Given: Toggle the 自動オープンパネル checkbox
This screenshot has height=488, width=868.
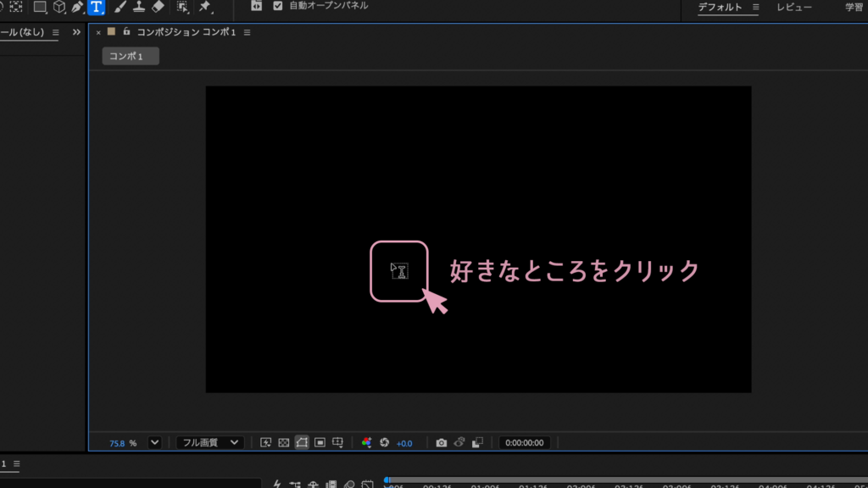Looking at the screenshot, I should click(x=278, y=6).
